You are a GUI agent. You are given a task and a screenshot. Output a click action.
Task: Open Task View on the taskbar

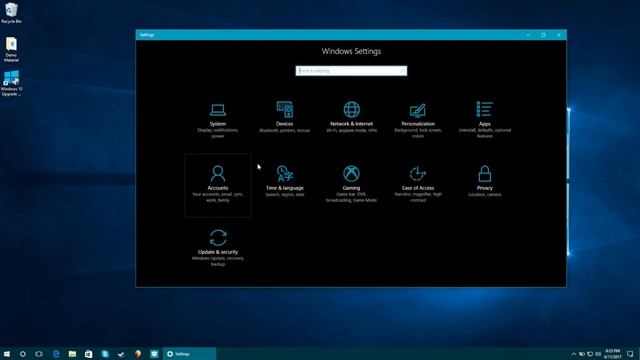(x=39, y=354)
